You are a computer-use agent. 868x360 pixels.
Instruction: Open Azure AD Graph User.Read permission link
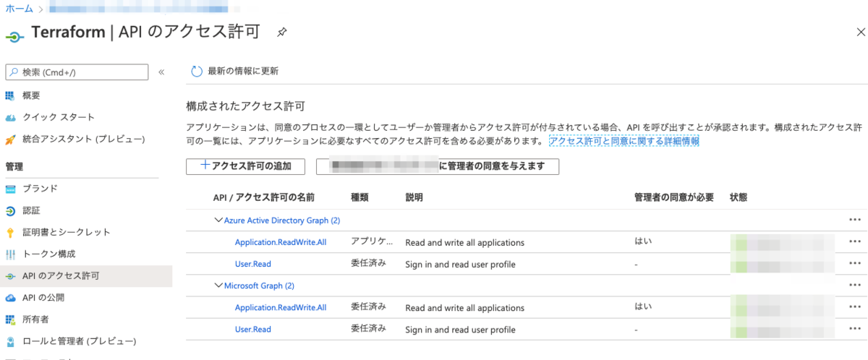(x=253, y=264)
